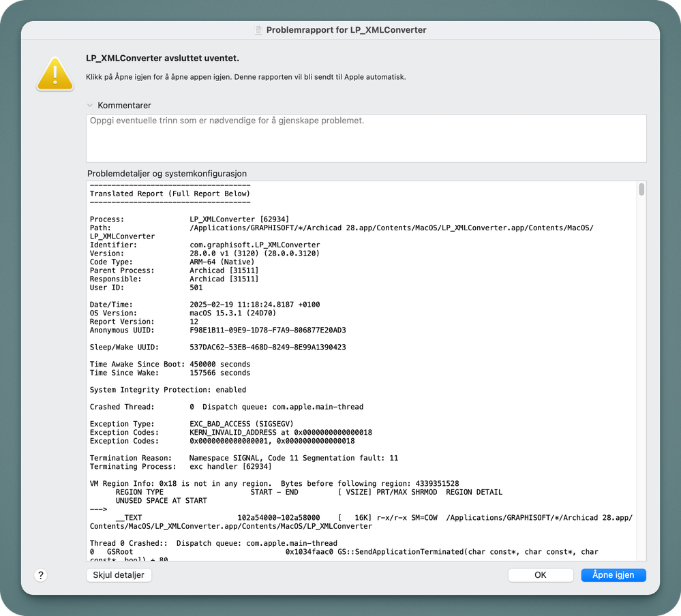Click the REGION TYPE header row

pyautogui.click(x=309, y=492)
